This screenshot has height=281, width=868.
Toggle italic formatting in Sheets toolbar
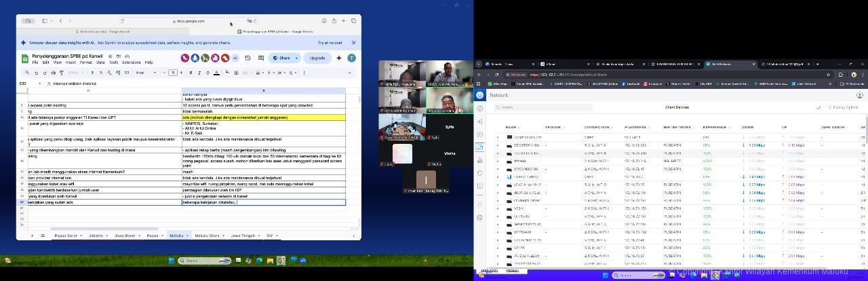(199, 73)
